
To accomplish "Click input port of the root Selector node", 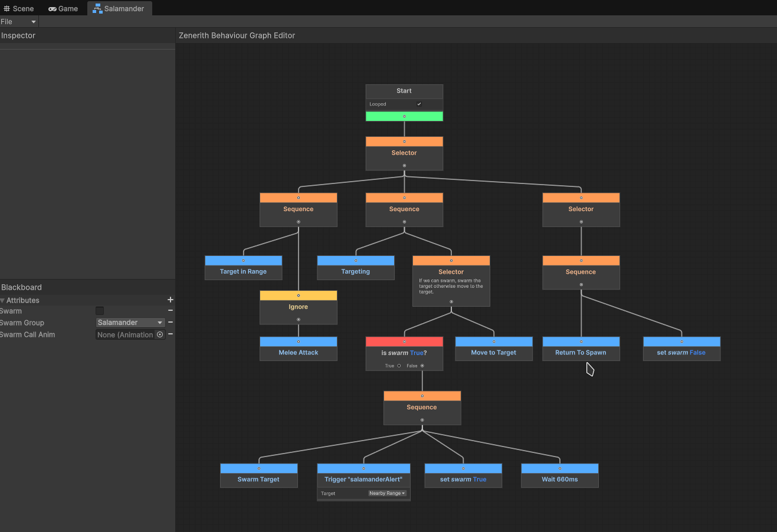I will (404, 142).
